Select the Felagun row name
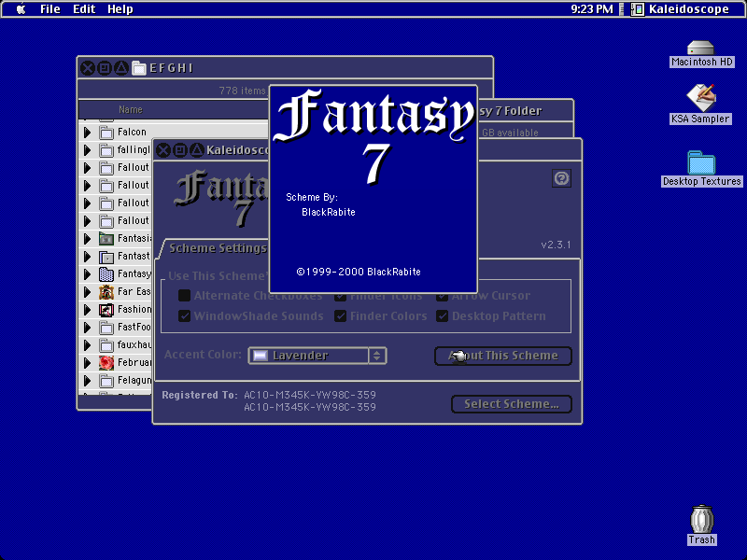Viewport: 747px width, 560px height. click(134, 381)
